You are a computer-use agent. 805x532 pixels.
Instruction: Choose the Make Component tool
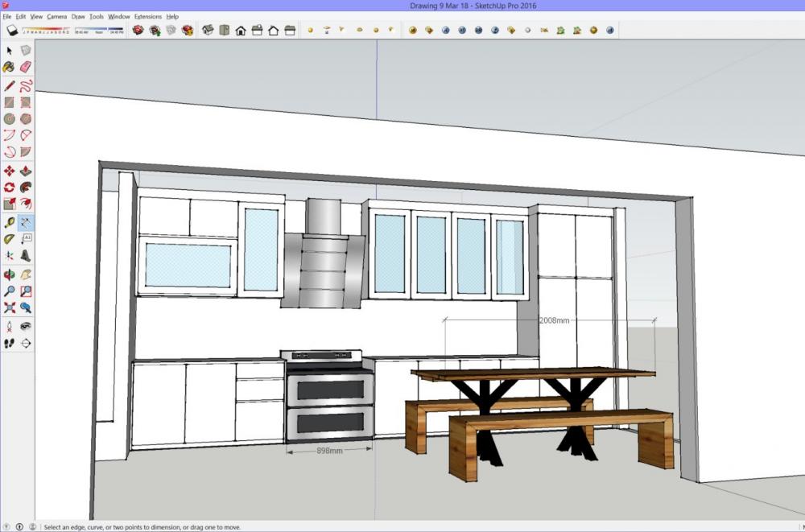pyautogui.click(x=26, y=51)
